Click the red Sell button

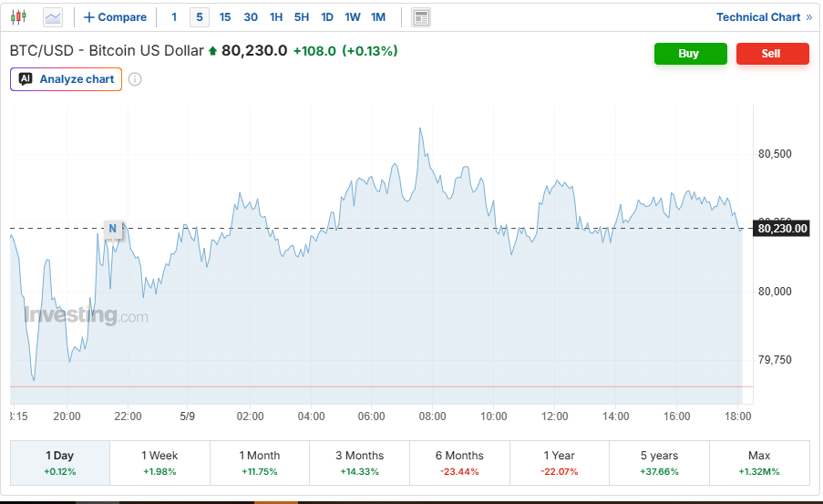pyautogui.click(x=773, y=54)
